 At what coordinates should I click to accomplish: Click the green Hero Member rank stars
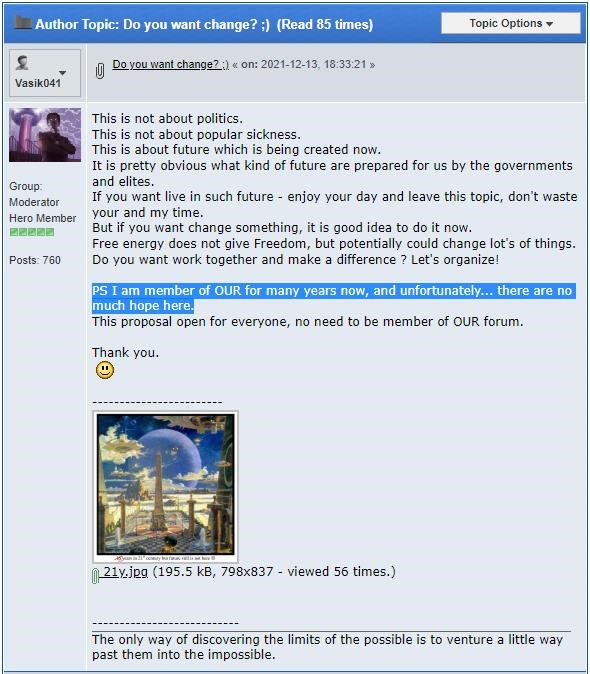click(32, 232)
